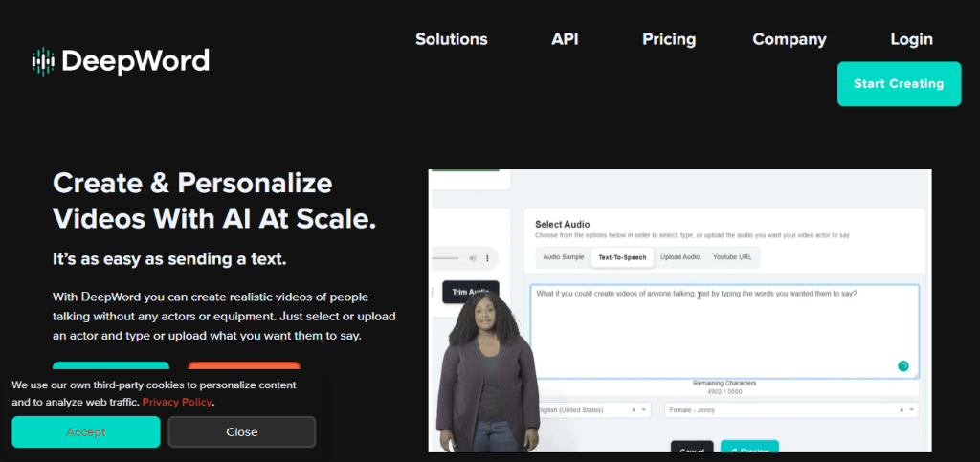The width and height of the screenshot is (980, 462).
Task: Open the Pricing page
Action: coord(669,39)
